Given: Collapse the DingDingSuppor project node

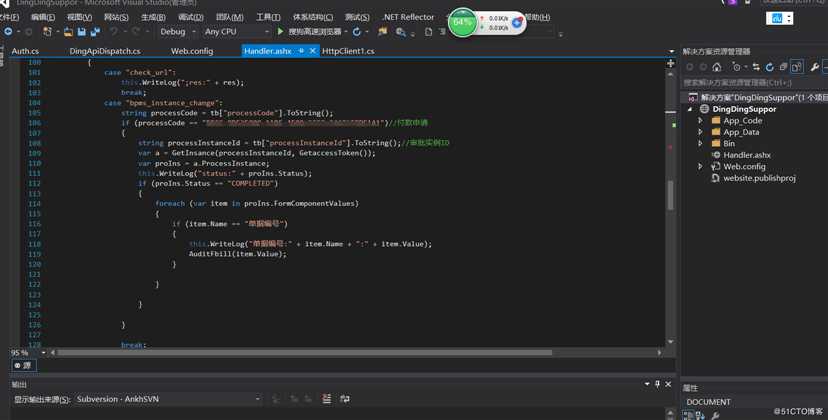Looking at the screenshot, I should coord(690,109).
